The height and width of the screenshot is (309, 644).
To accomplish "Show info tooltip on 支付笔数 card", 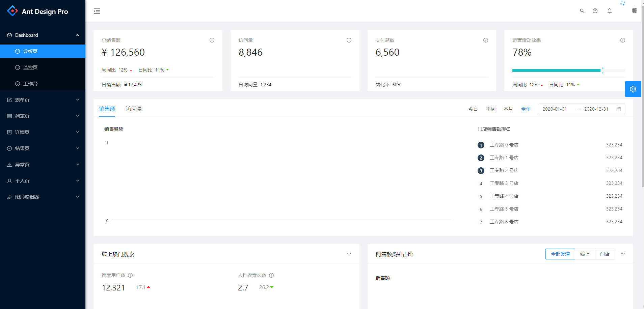I will tap(486, 40).
